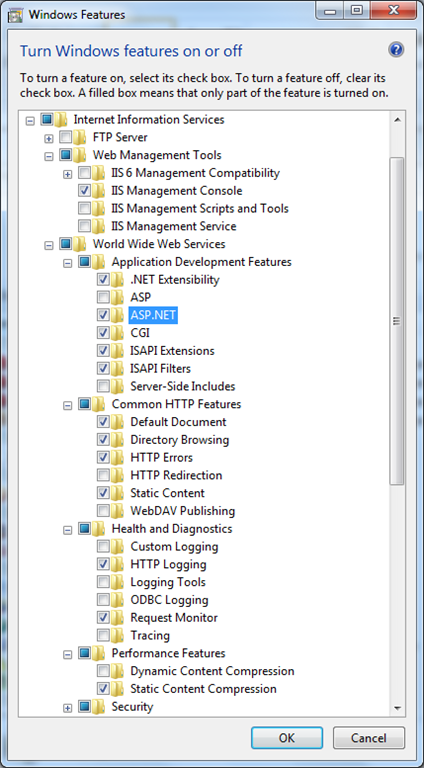
Task: Enable the ASP checkbox
Action: pos(103,297)
